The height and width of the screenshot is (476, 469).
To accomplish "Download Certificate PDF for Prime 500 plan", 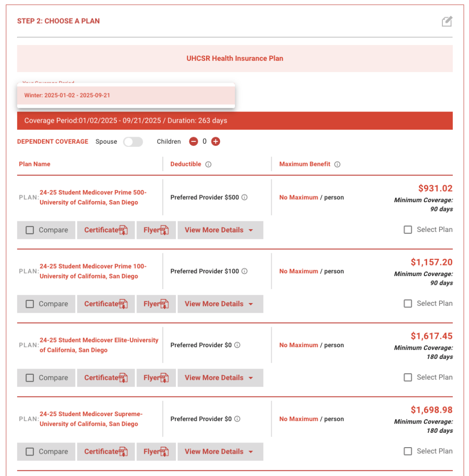I will (106, 230).
